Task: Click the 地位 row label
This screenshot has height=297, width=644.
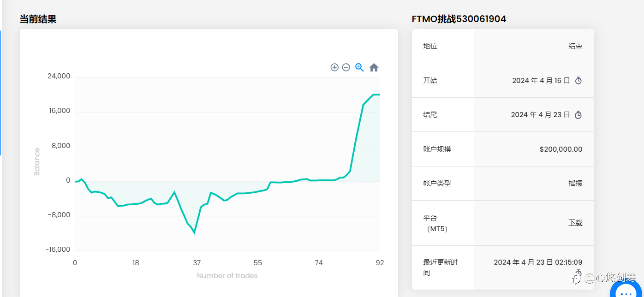Action: (430, 46)
